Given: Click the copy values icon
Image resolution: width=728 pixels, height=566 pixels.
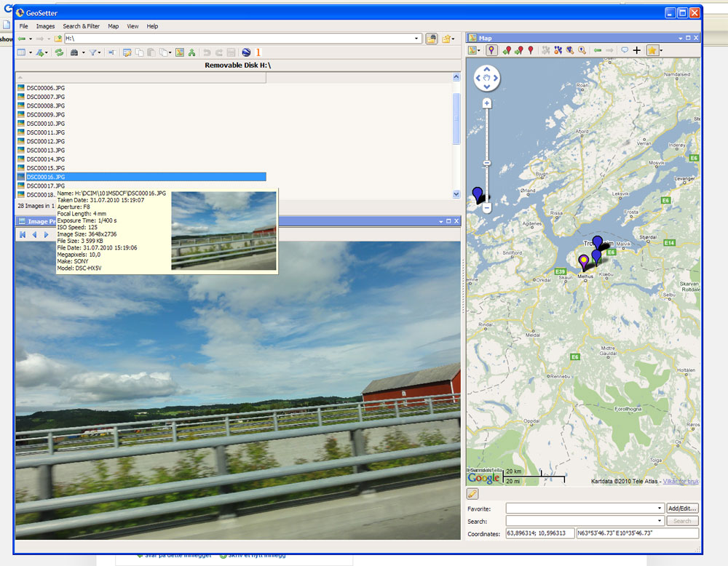Looking at the screenshot, I should click(x=139, y=52).
